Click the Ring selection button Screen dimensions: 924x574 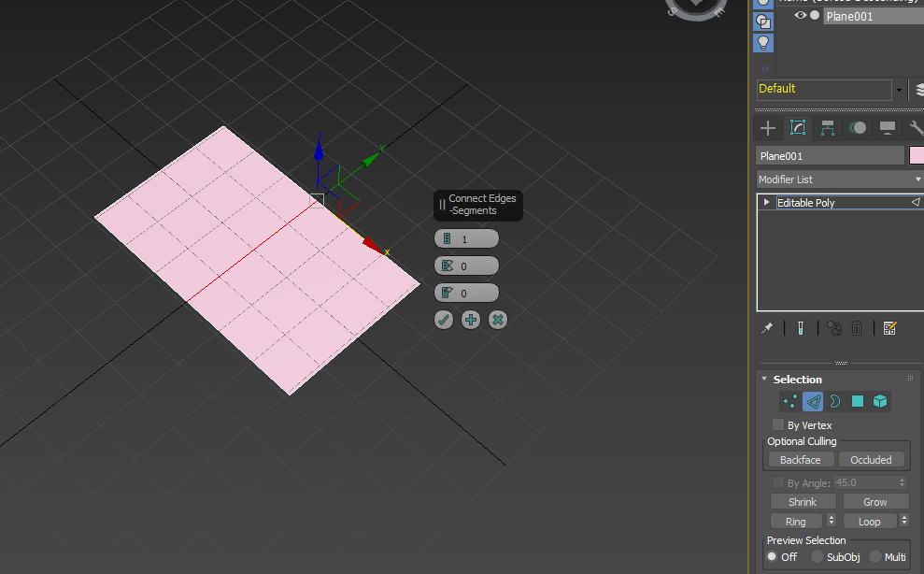click(795, 522)
